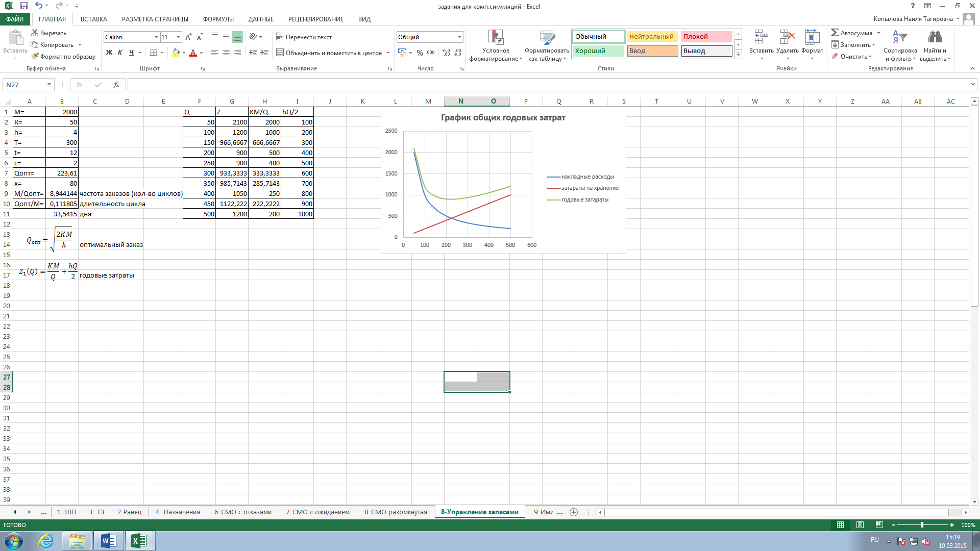Open Format as Table (Форматировать как таблицу)
Screen dimensions: 980x551
[547, 45]
